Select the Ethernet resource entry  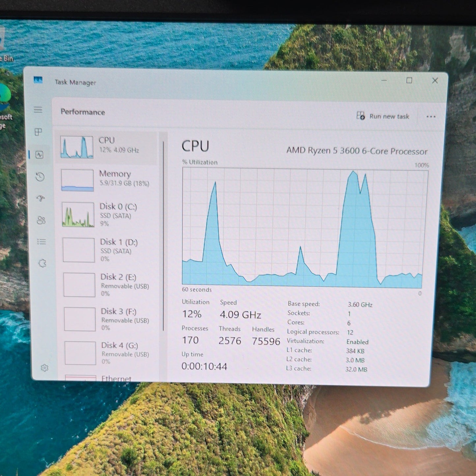tap(110, 378)
